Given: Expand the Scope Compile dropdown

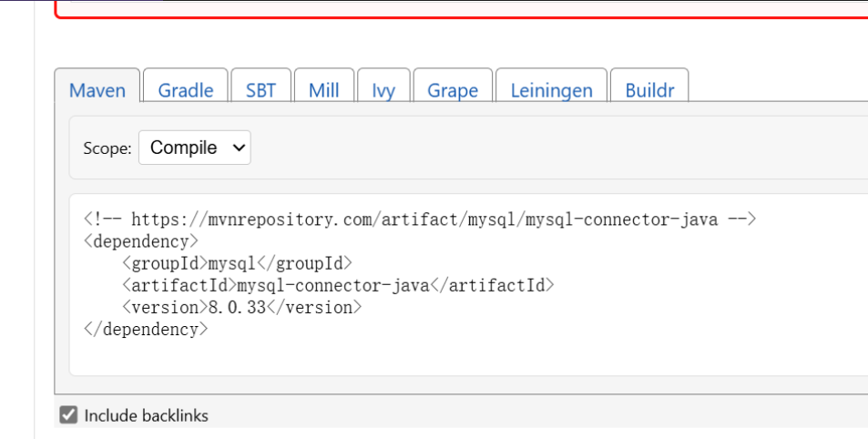Looking at the screenshot, I should pyautogui.click(x=195, y=148).
